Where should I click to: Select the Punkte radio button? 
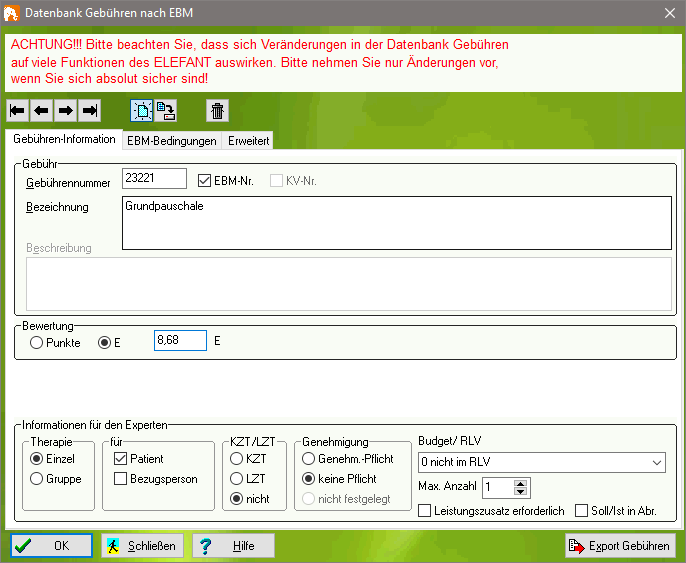pyautogui.click(x=36, y=343)
